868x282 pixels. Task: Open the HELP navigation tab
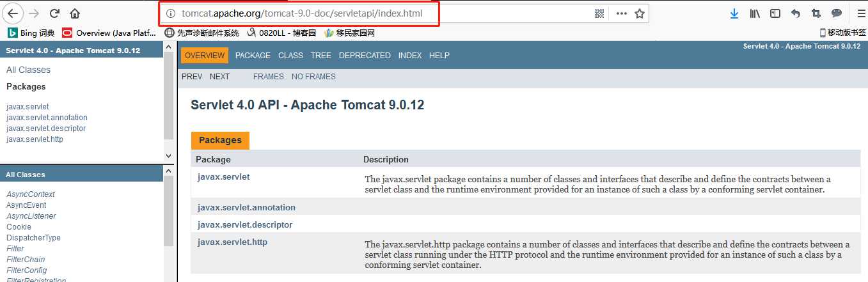(439, 56)
